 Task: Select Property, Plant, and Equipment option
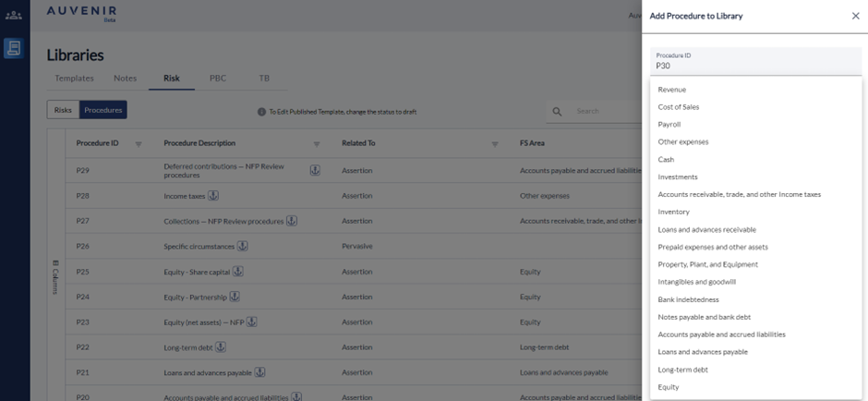pos(708,264)
